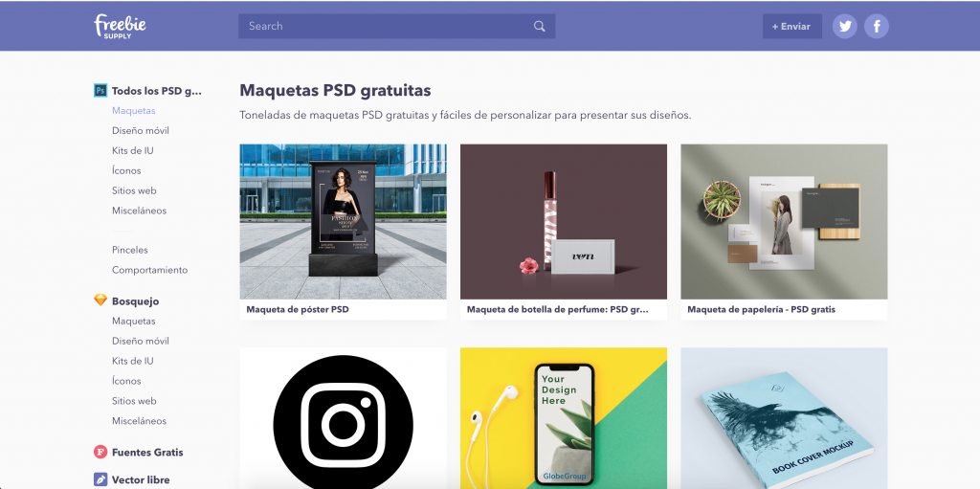980x489 pixels.
Task: Click the search magnifier icon
Action: click(540, 26)
